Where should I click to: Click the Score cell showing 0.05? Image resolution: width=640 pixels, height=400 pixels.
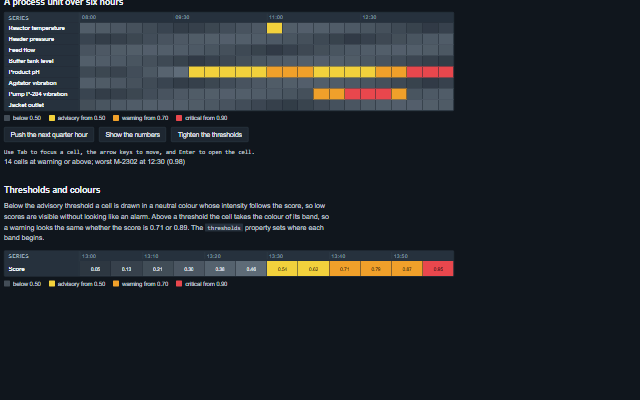tap(95, 269)
